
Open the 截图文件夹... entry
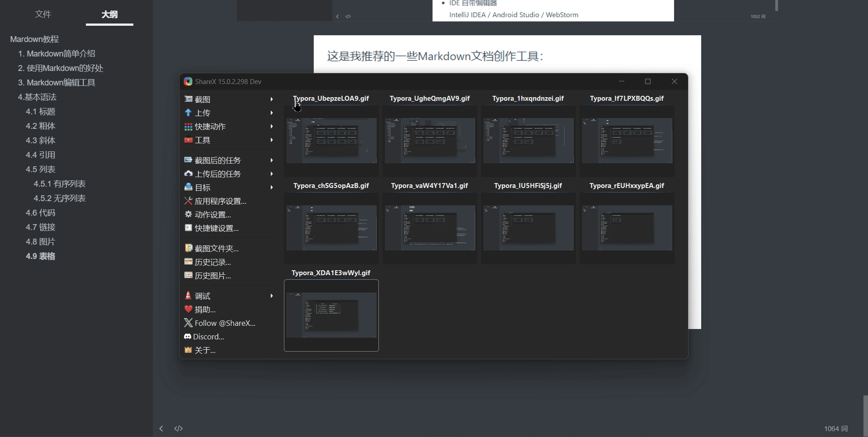pos(217,249)
